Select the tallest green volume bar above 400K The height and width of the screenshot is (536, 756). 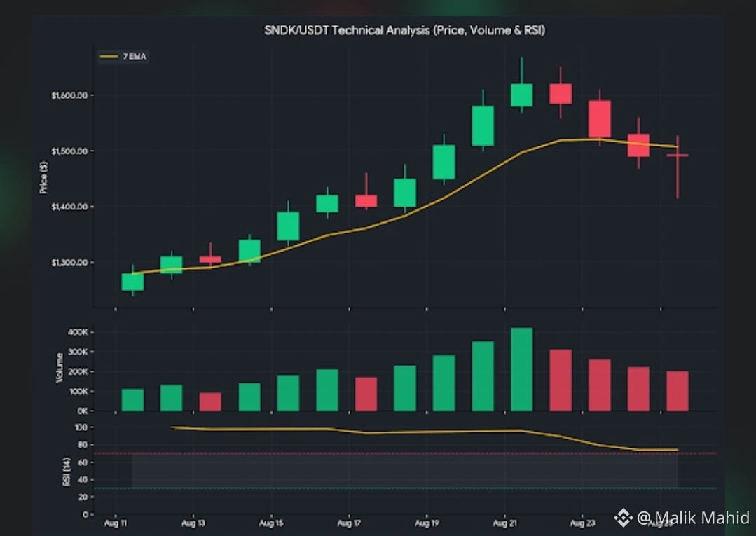(x=522, y=369)
